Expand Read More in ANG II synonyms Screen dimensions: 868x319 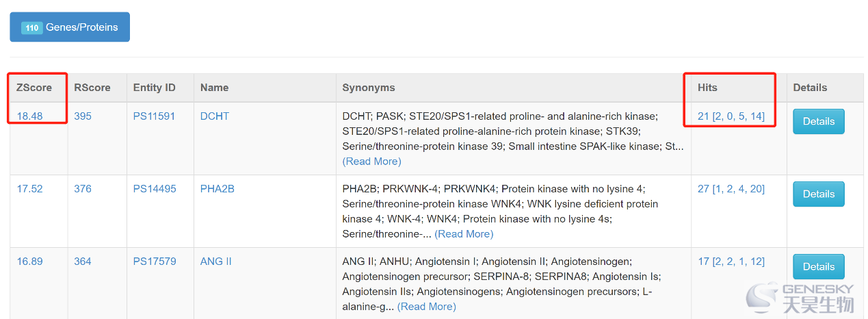tap(426, 307)
